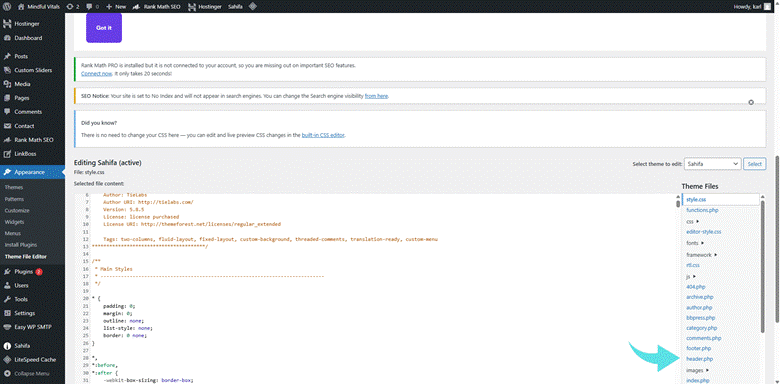Screen dimensions: 780x384
Task: Open archive.php theme file
Action: [x=700, y=297]
